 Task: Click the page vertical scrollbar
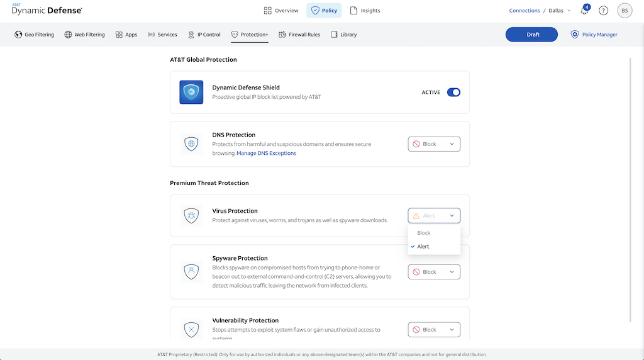click(x=630, y=190)
